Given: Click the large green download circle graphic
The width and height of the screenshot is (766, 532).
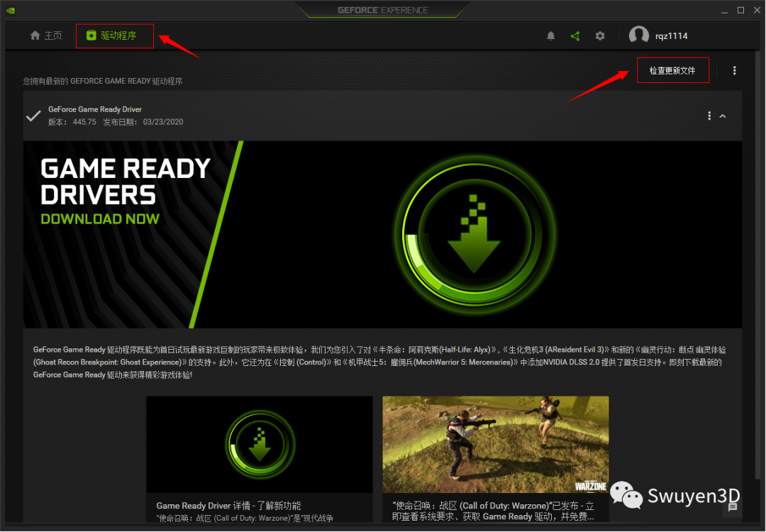Looking at the screenshot, I should coord(474,235).
